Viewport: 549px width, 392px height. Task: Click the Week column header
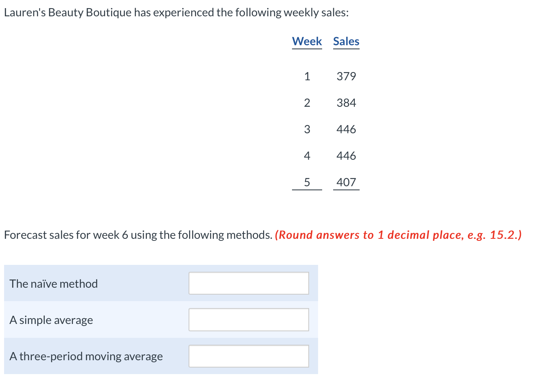(x=307, y=42)
